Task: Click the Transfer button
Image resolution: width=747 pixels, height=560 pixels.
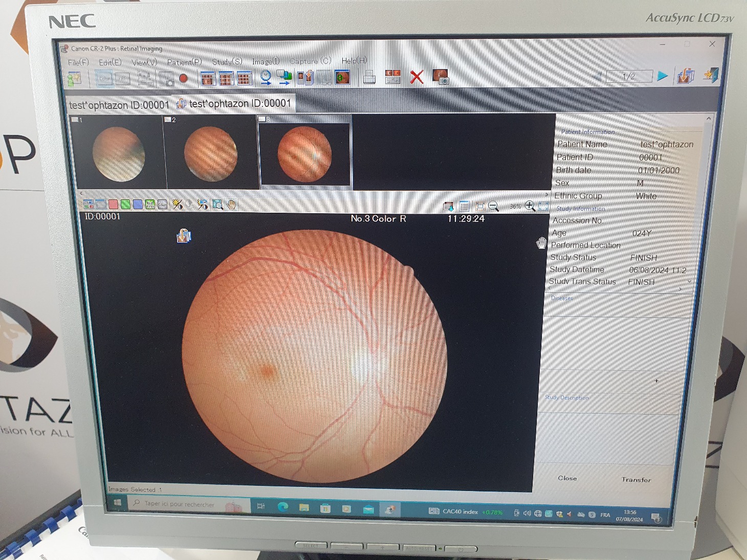Action: [636, 480]
